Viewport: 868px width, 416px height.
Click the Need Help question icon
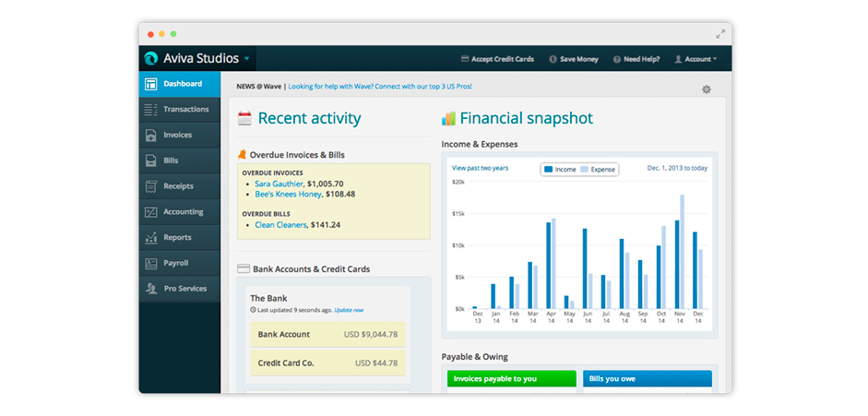pyautogui.click(x=617, y=59)
